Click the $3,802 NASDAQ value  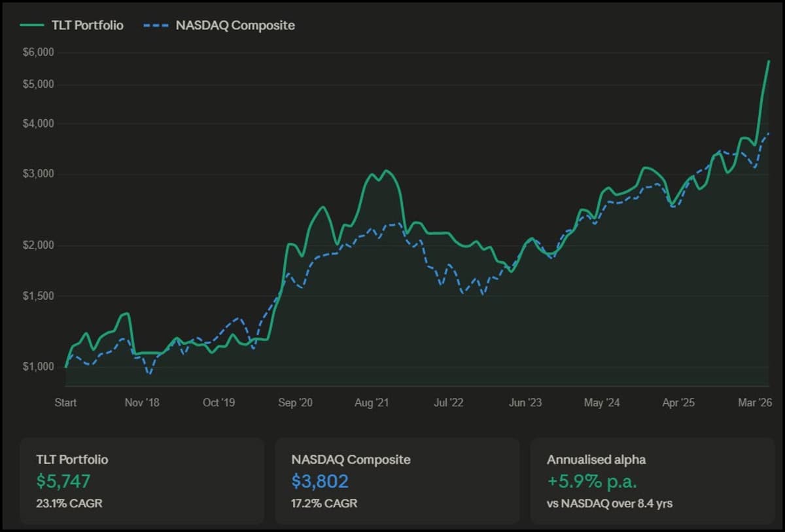click(x=320, y=482)
